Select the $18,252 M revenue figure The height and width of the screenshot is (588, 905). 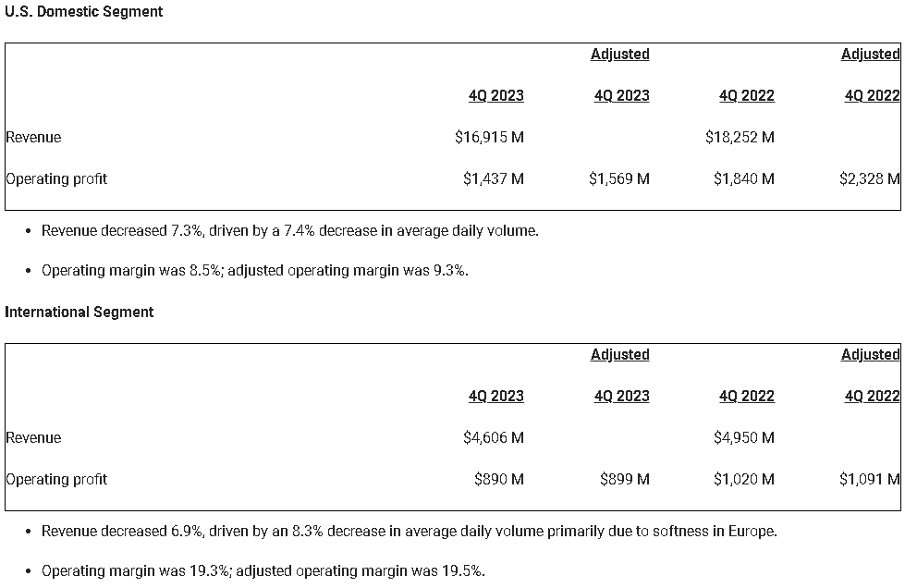point(740,138)
